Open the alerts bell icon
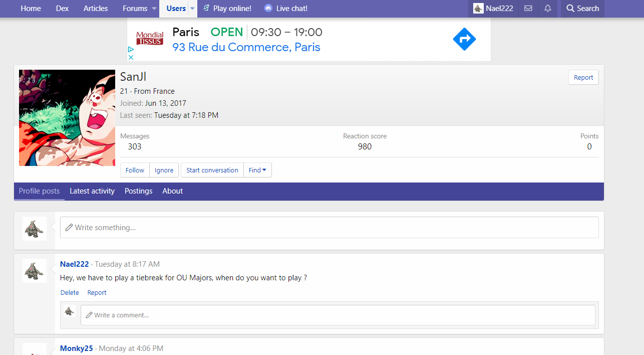Viewport: 644px width, 355px height. pyautogui.click(x=548, y=9)
